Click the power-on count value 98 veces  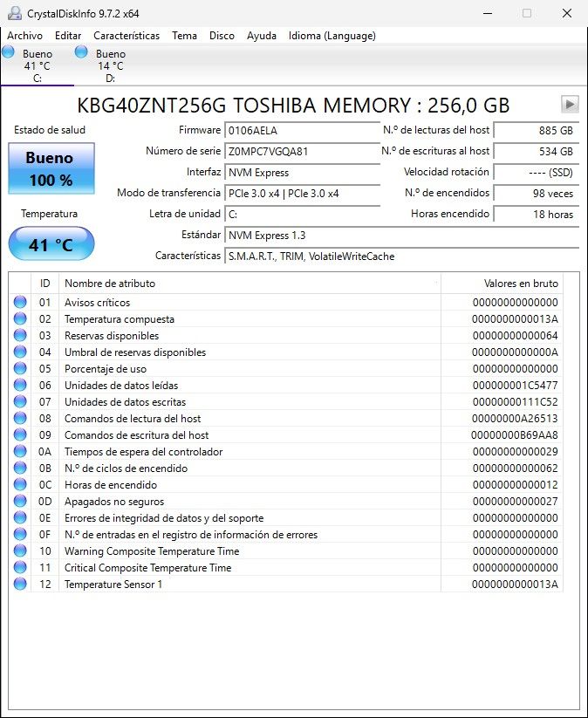537,193
